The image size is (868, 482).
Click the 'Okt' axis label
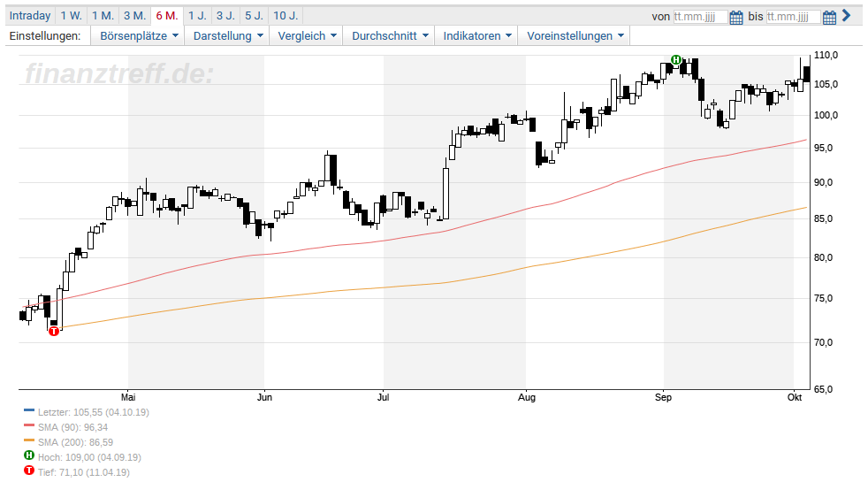click(x=795, y=397)
